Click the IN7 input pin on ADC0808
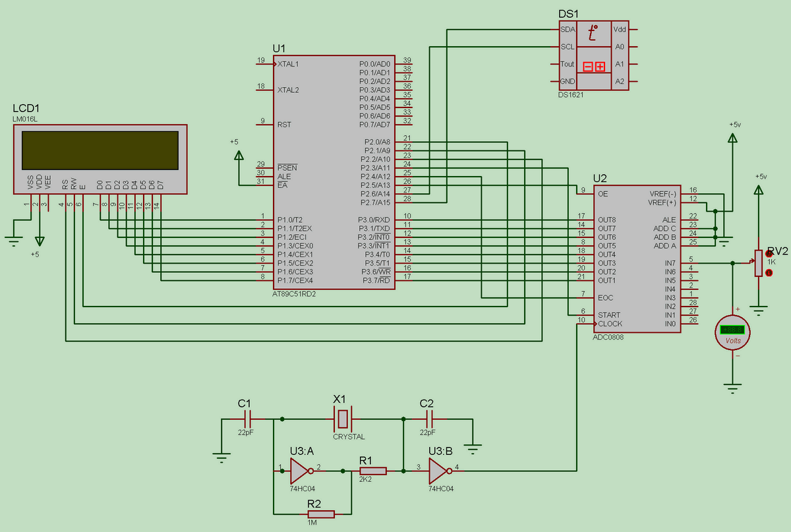 [x=670, y=263]
